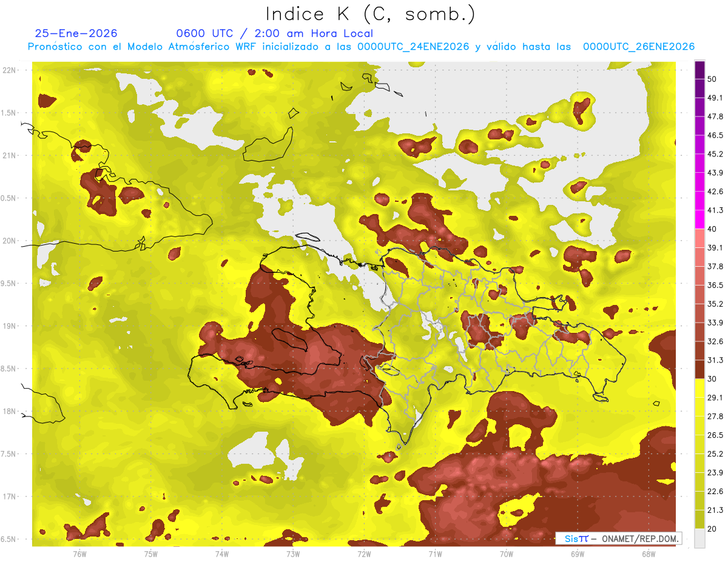Click the "41.3" color scale value
This screenshot has width=728, height=562.
[715, 210]
